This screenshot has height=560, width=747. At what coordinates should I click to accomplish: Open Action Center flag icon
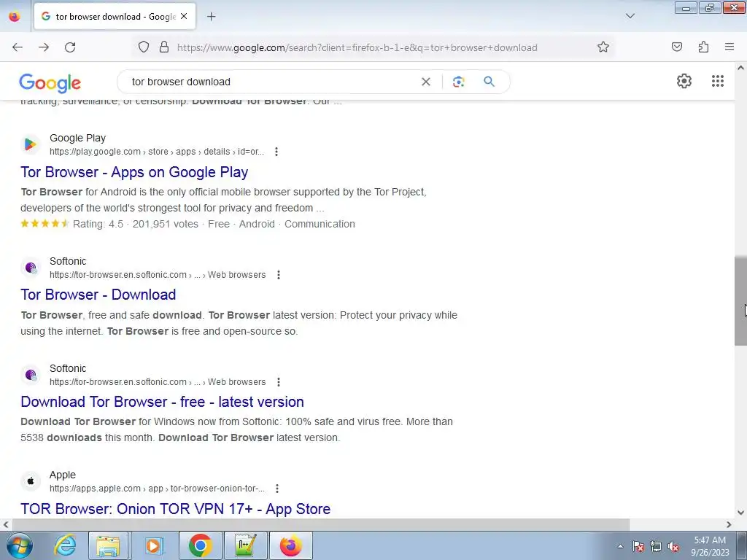(638, 546)
